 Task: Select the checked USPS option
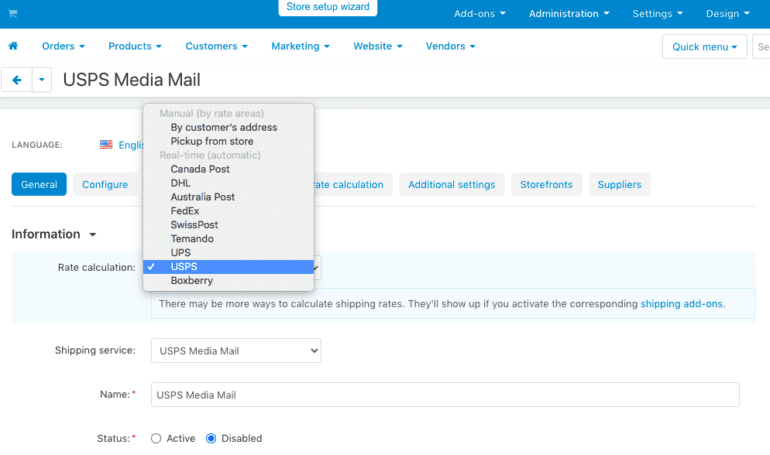[228, 267]
